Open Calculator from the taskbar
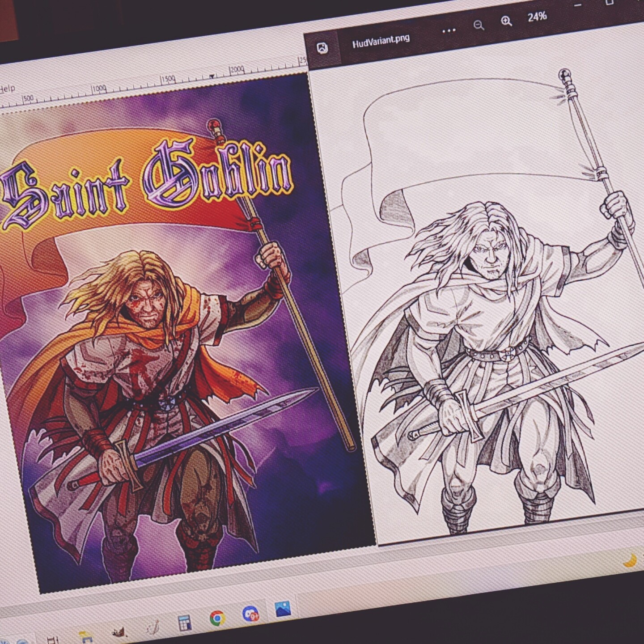This screenshot has width=644, height=644. pos(185,623)
